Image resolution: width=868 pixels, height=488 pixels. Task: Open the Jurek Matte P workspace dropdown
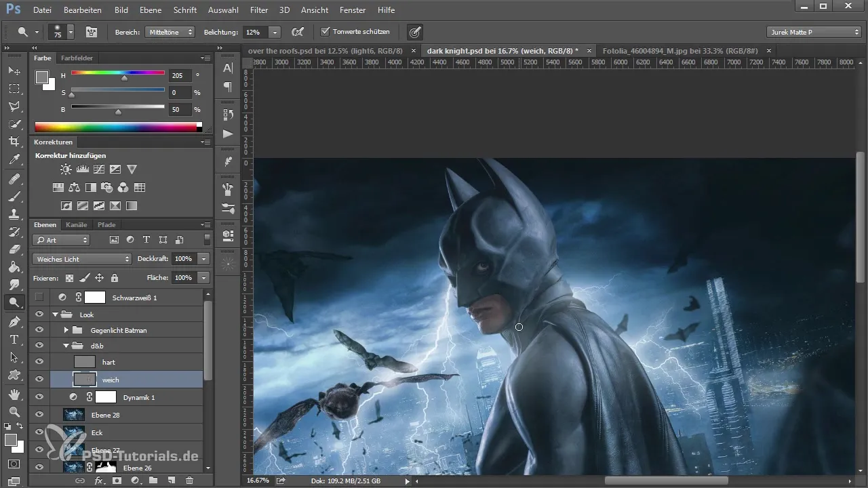(814, 32)
